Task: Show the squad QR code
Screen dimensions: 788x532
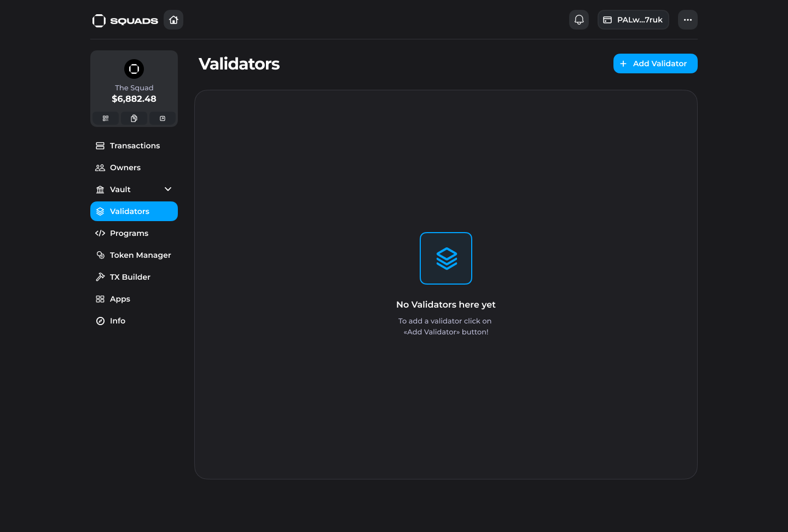Action: pos(106,118)
